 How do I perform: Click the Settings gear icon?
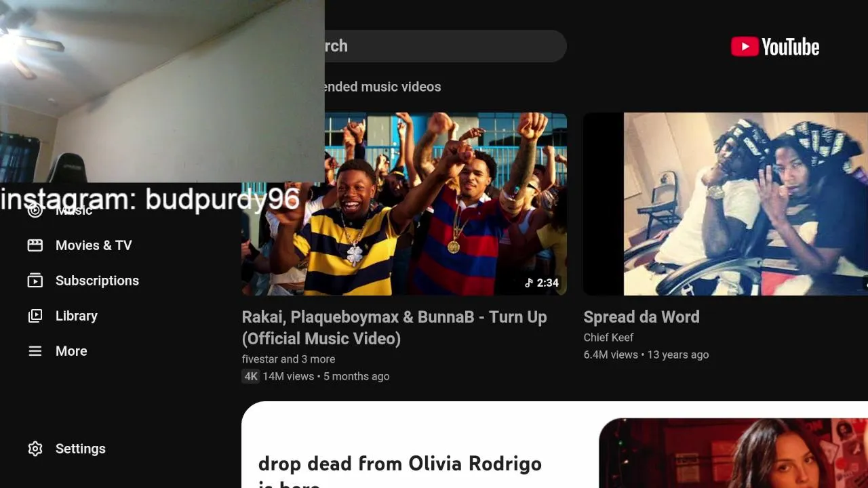(x=35, y=449)
